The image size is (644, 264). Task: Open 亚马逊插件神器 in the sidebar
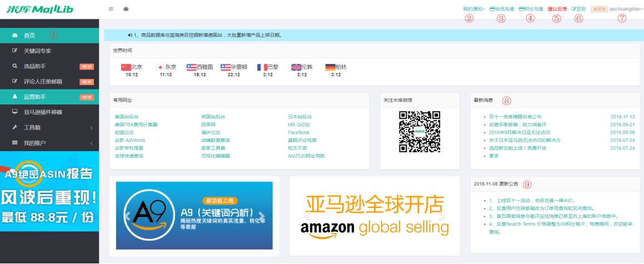click(x=49, y=112)
